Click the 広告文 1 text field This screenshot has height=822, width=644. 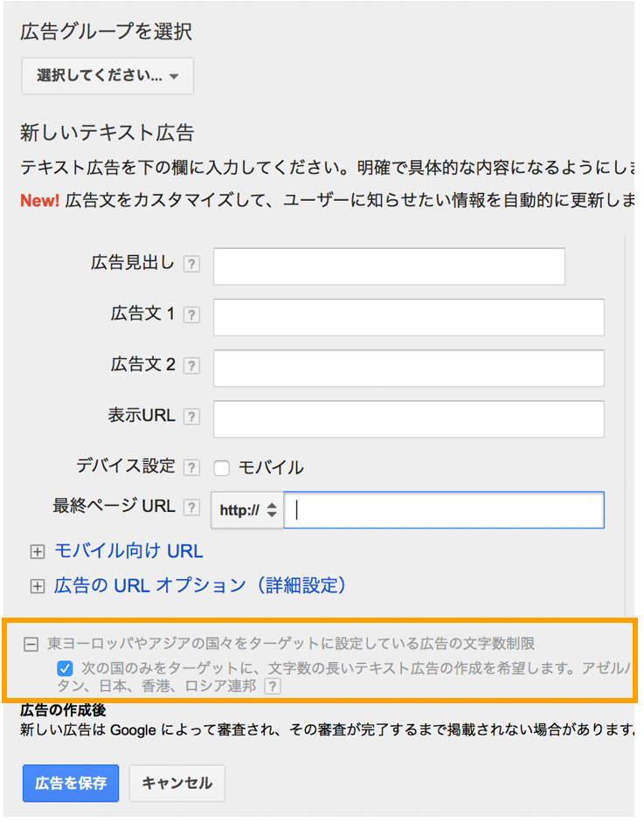[408, 317]
